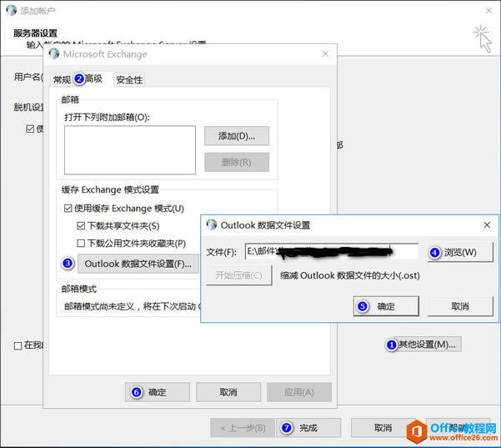This screenshot has height=448, width=501.
Task: Click 完成 in 添加帐户 wizard
Action: [x=308, y=428]
